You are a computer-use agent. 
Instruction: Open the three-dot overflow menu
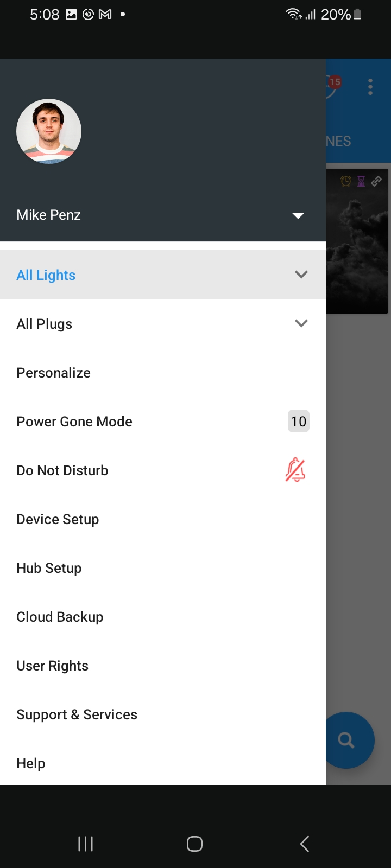[370, 87]
